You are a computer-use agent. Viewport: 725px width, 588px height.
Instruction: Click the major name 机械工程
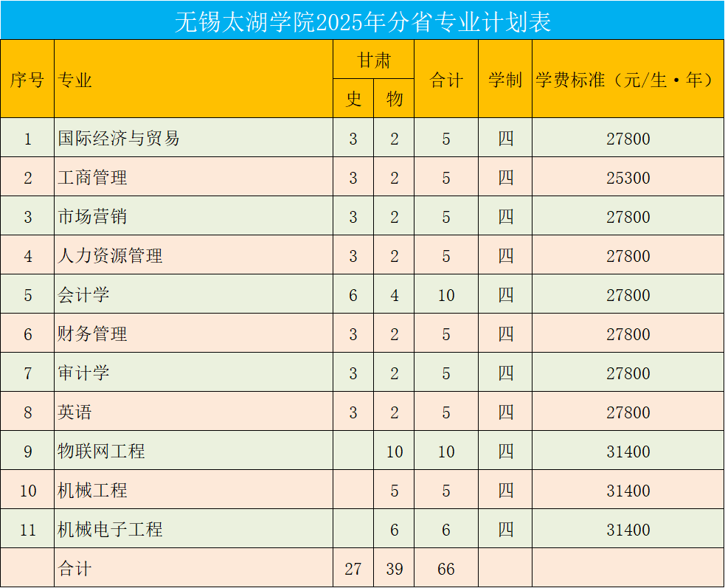click(92, 491)
